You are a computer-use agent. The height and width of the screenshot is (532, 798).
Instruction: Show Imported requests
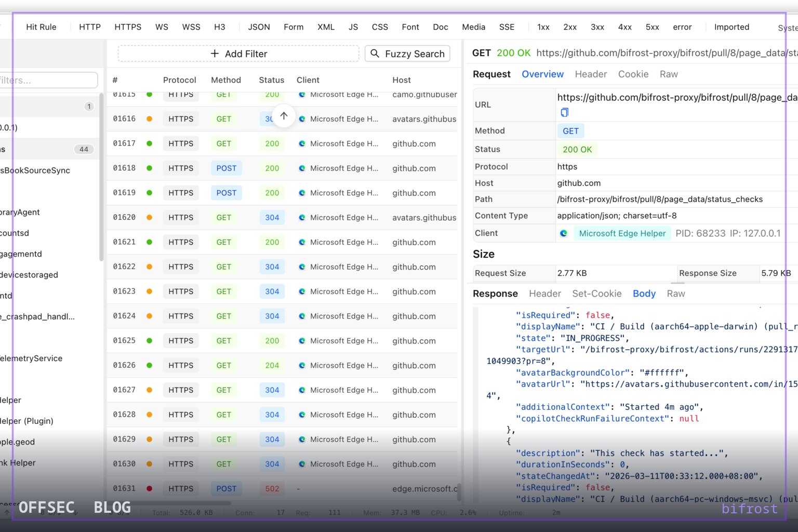pyautogui.click(x=731, y=27)
